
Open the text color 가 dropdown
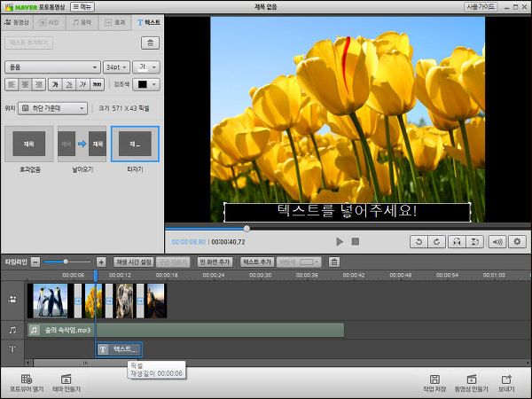point(146,67)
